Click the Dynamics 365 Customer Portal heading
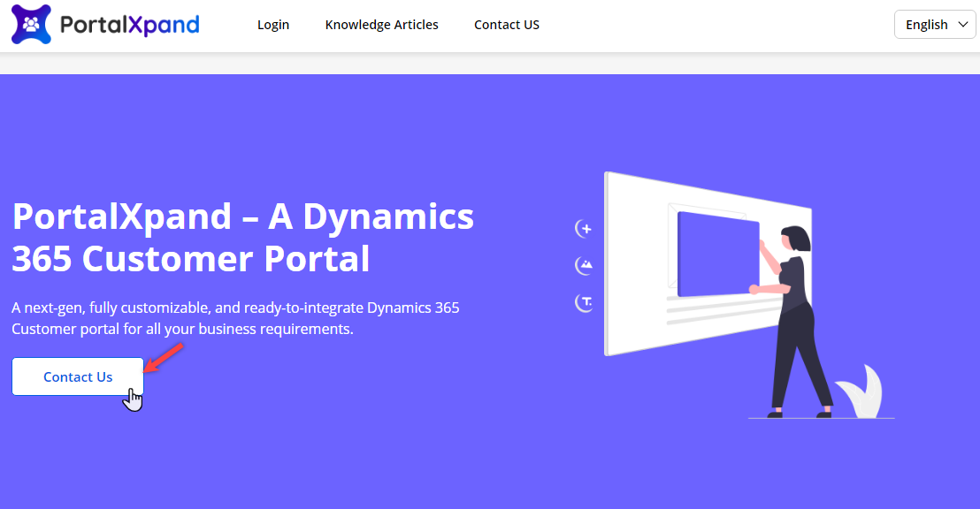 (x=242, y=238)
